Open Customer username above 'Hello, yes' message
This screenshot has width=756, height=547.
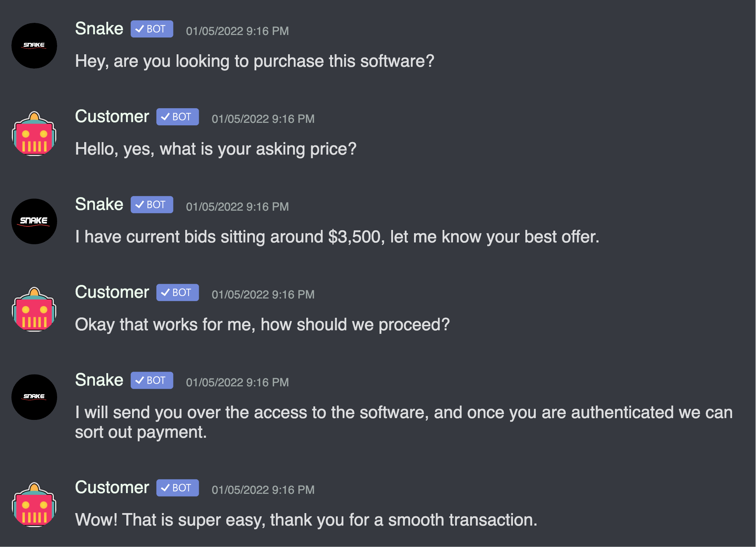pyautogui.click(x=112, y=116)
